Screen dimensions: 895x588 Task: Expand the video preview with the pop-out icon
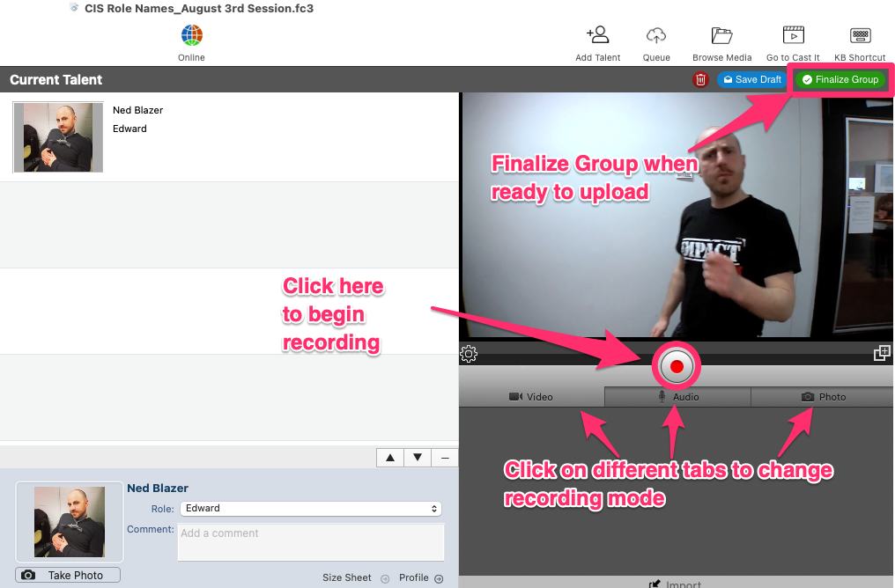pyautogui.click(x=882, y=353)
